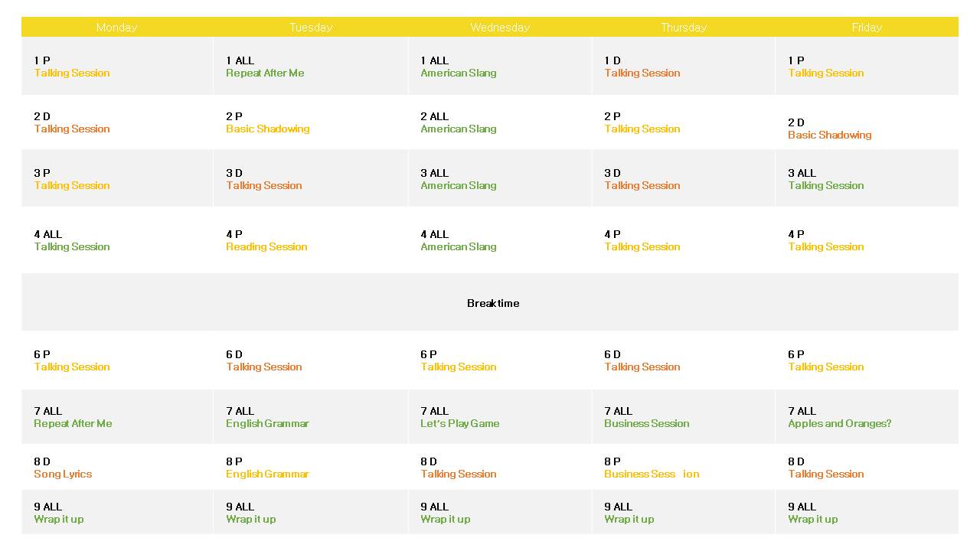Click the Monday column header
This screenshot has width=980, height=551.
pos(116,27)
